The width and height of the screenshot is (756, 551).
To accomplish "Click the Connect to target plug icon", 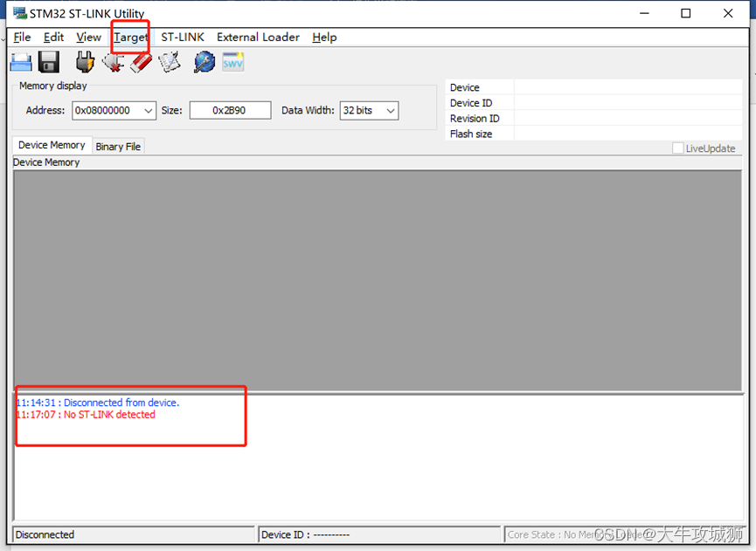I will (x=85, y=62).
